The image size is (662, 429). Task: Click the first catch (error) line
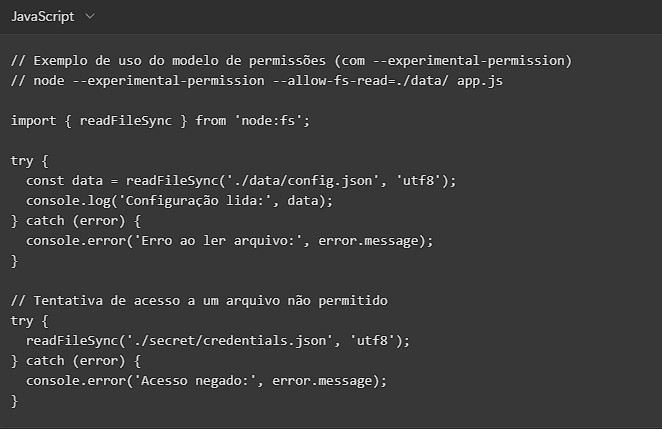[x=80, y=220]
